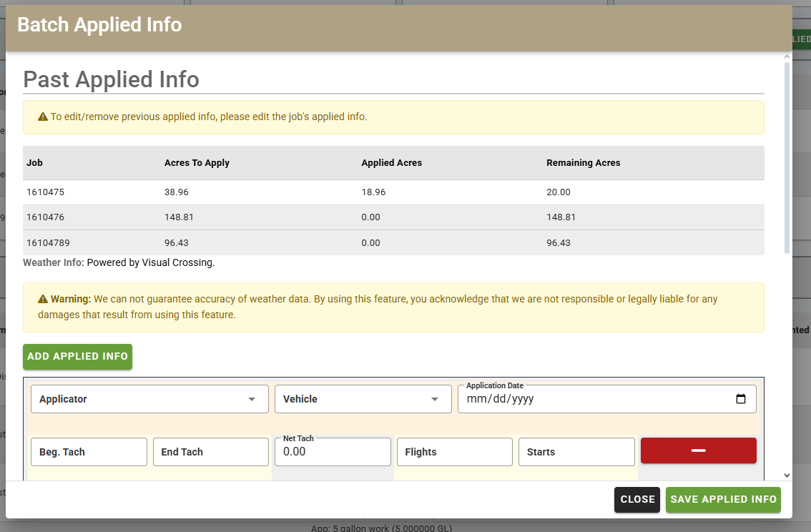This screenshot has width=811, height=532.
Task: Click Acres To Apply value 38.96
Action: 177,192
